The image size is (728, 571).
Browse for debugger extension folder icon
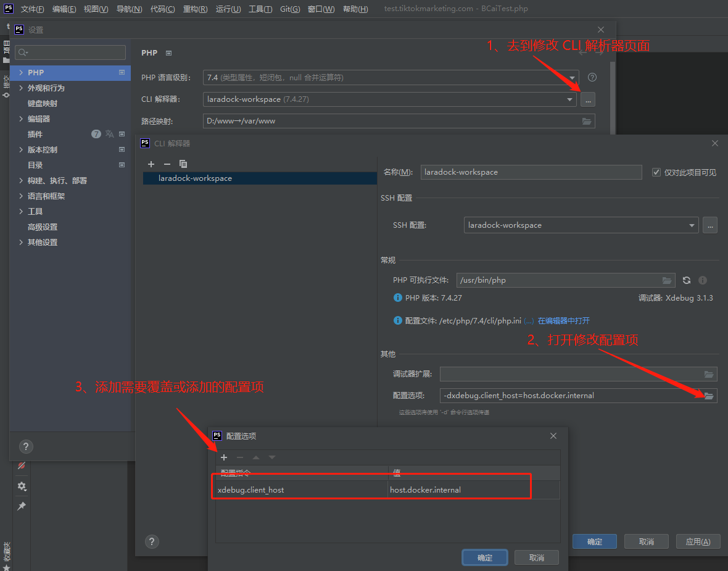point(709,374)
